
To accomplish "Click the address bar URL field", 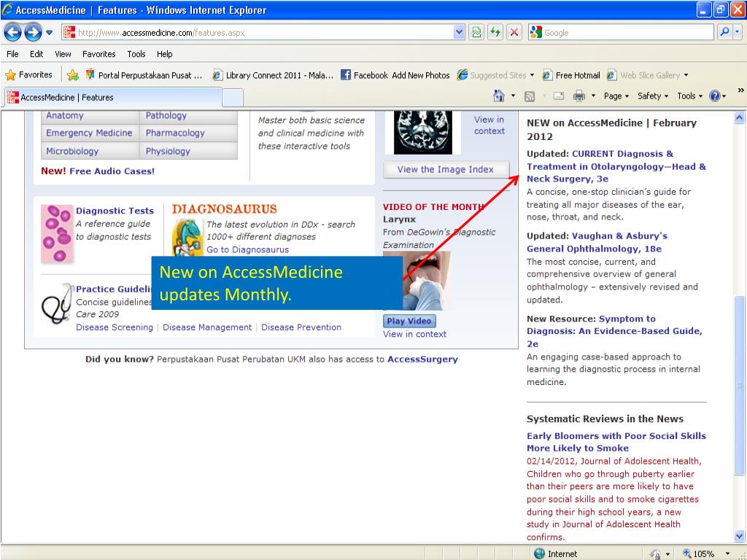I will pos(258,33).
